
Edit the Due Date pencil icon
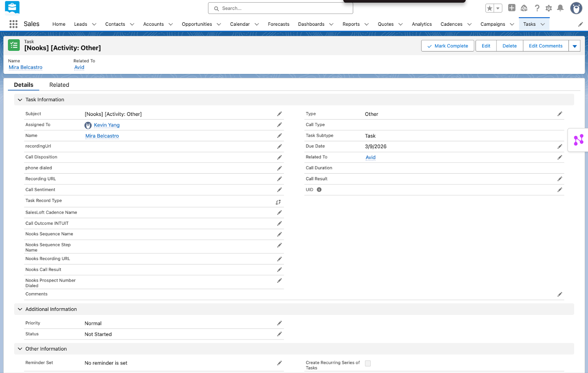pyautogui.click(x=560, y=146)
